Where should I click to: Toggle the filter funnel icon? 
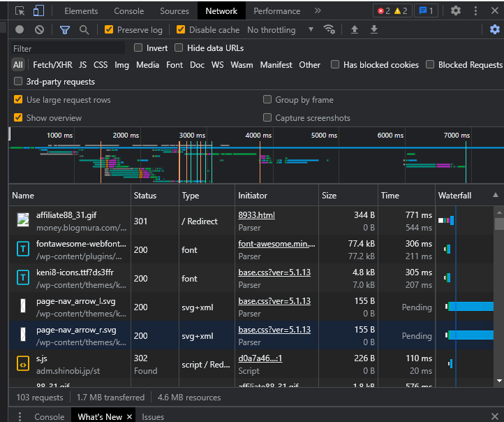(65, 30)
